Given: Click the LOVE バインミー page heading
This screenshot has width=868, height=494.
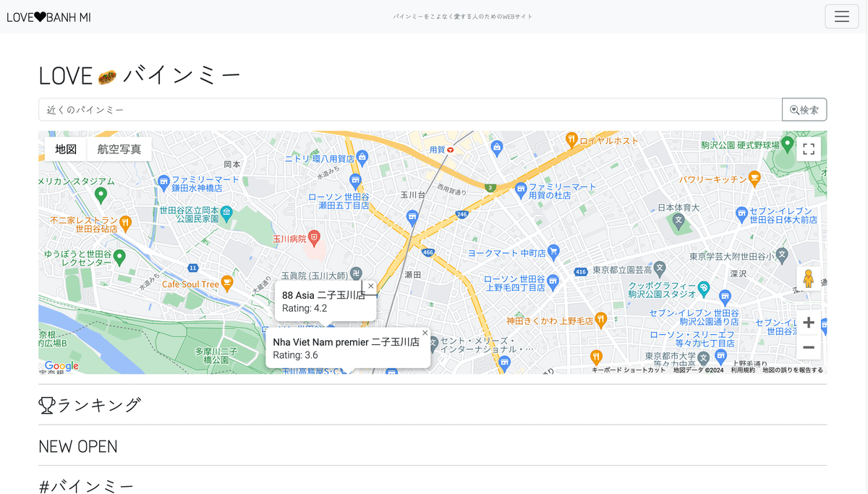Looking at the screenshot, I should (140, 75).
